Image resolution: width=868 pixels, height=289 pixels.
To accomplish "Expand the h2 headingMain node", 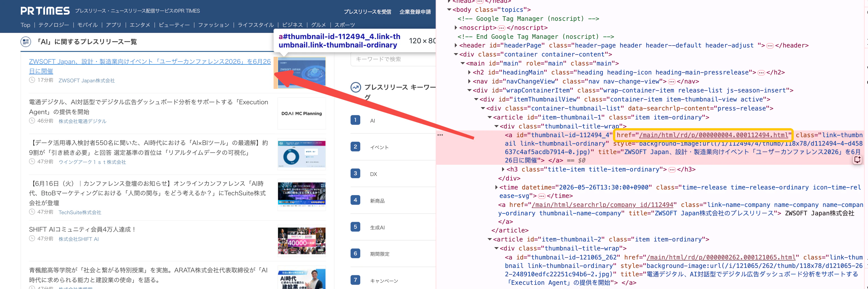I will click(469, 72).
